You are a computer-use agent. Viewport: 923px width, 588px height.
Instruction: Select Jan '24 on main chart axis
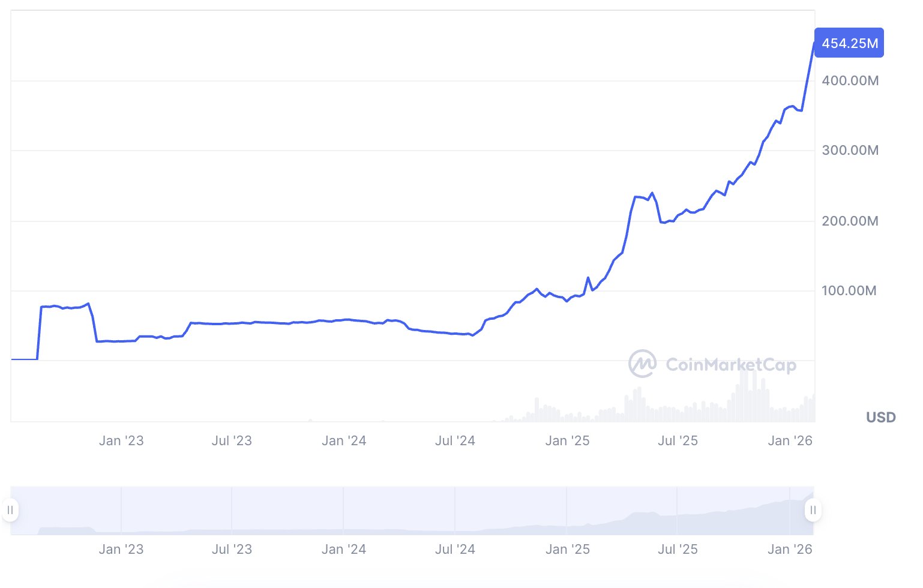click(344, 441)
